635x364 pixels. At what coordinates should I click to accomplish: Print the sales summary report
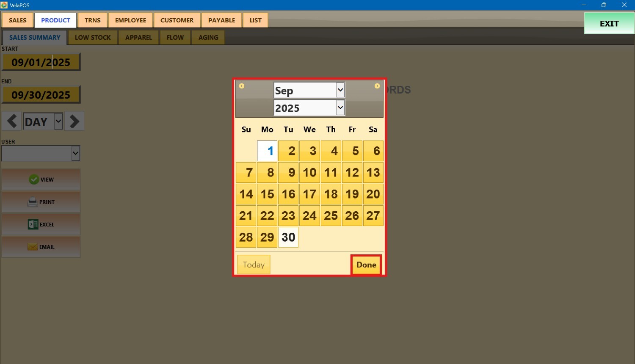pos(41,202)
